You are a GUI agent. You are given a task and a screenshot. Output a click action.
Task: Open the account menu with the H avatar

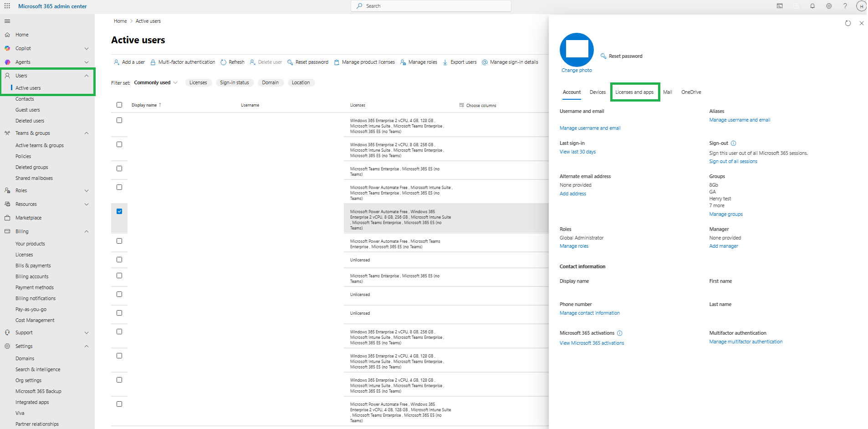861,6
